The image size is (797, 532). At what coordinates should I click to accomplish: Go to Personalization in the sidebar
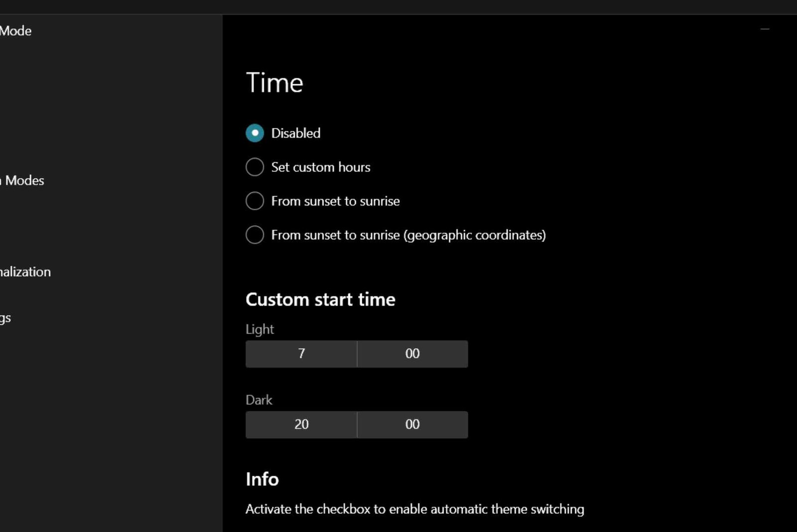tap(25, 272)
